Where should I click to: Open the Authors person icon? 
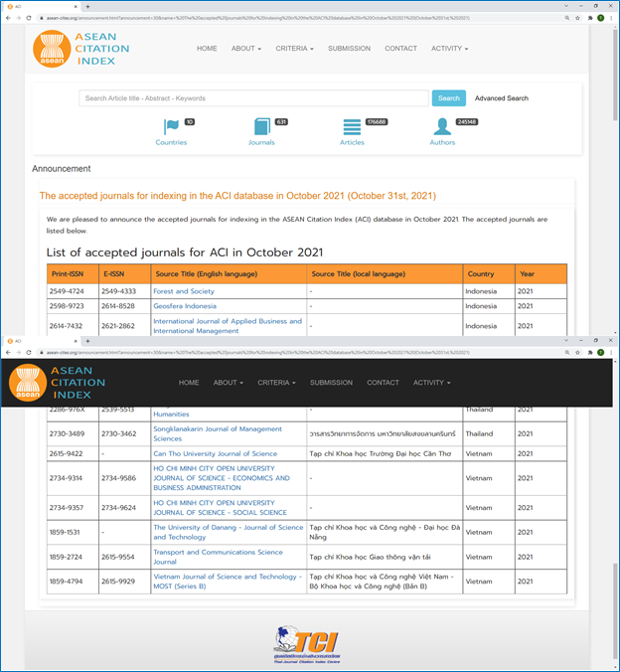pyautogui.click(x=442, y=127)
